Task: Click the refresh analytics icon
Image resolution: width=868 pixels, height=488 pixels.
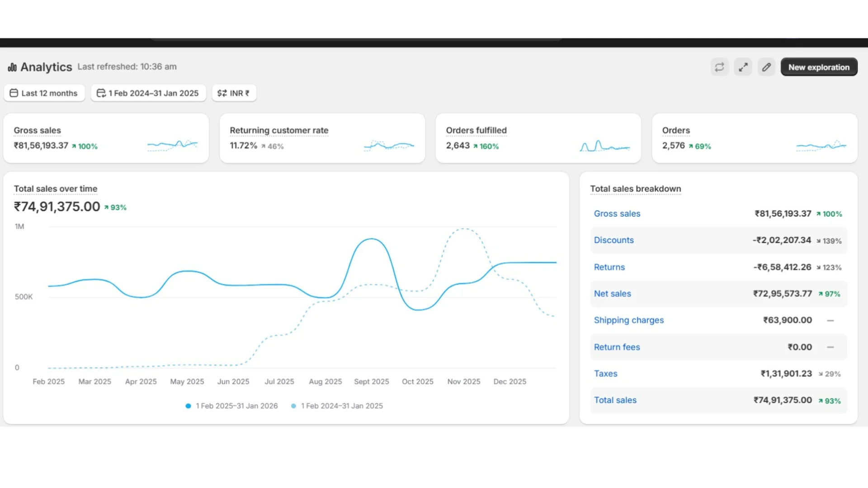Action: pyautogui.click(x=719, y=67)
